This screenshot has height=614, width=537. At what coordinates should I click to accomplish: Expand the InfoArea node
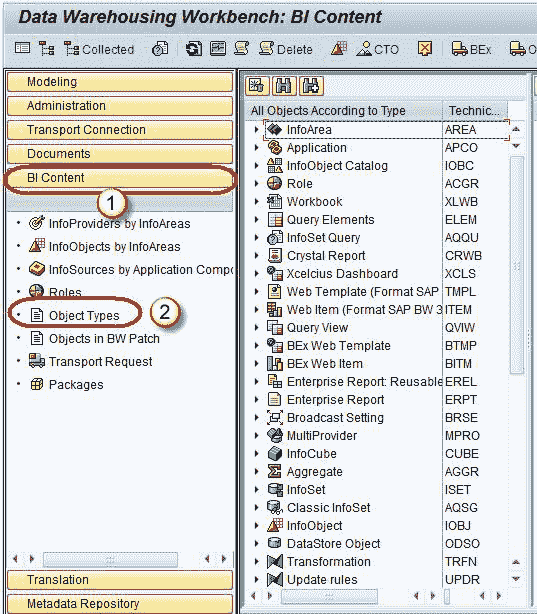coord(257,130)
